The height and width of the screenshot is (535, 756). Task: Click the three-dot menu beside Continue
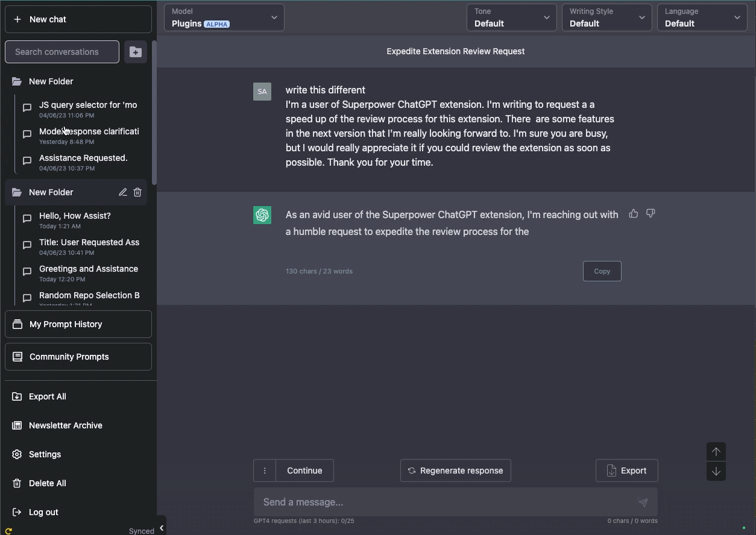265,471
